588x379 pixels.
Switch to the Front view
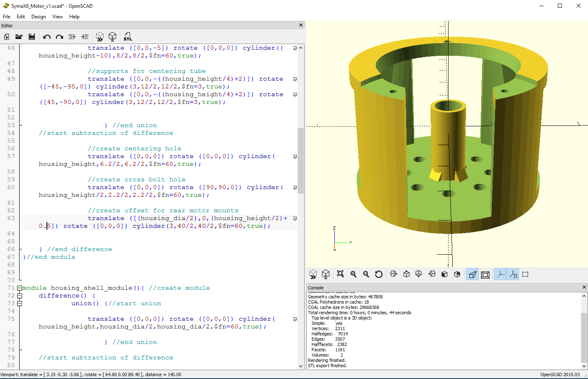click(x=444, y=274)
